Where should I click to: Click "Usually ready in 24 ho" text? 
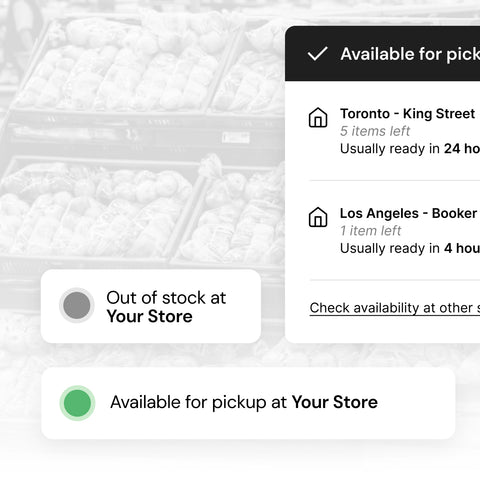click(x=410, y=149)
